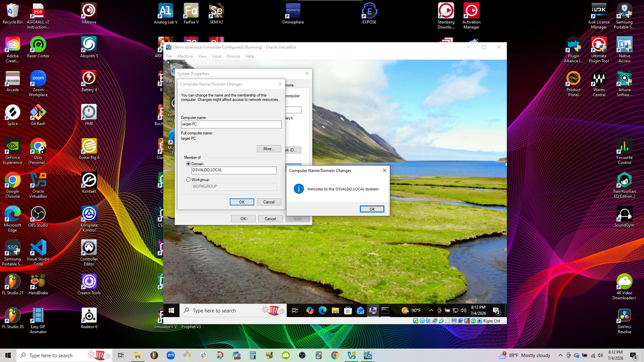Open Guitar Rig 6 desktop shortcut
Image resolution: width=644 pixels, height=362 pixels.
point(89,149)
